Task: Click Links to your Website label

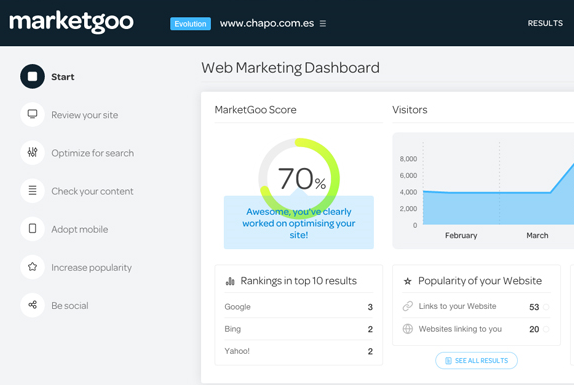Action: point(457,306)
